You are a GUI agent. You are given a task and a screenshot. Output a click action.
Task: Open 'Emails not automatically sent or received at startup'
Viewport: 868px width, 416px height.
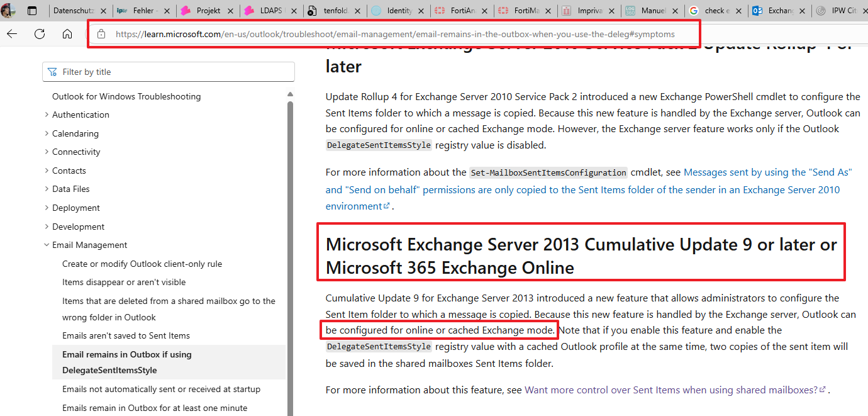[161, 389]
